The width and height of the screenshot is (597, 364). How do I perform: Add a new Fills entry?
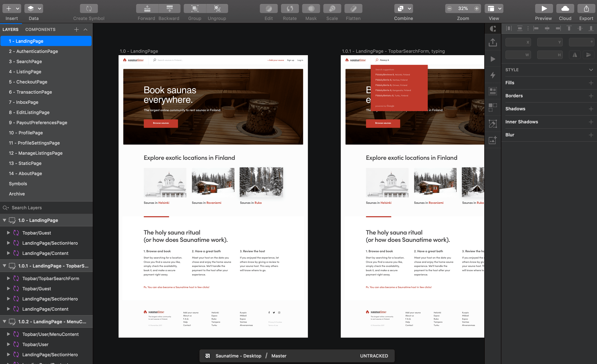click(591, 83)
